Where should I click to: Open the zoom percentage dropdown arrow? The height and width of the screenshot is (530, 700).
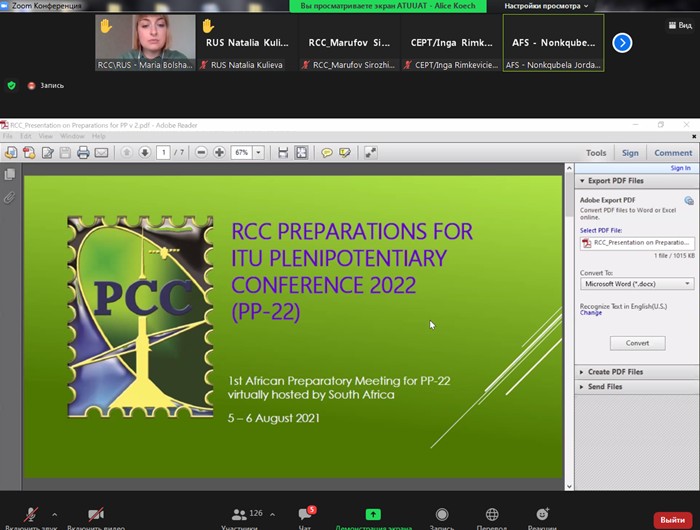[258, 153]
